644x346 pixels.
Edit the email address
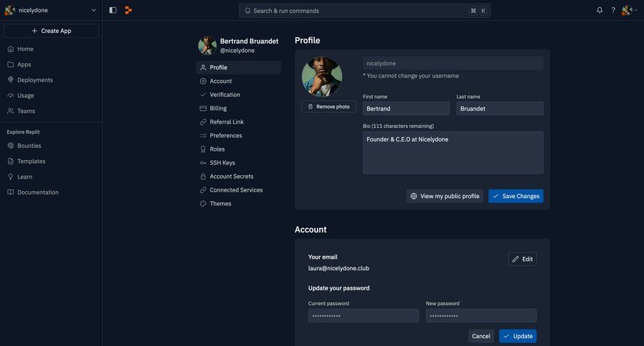[x=522, y=259]
